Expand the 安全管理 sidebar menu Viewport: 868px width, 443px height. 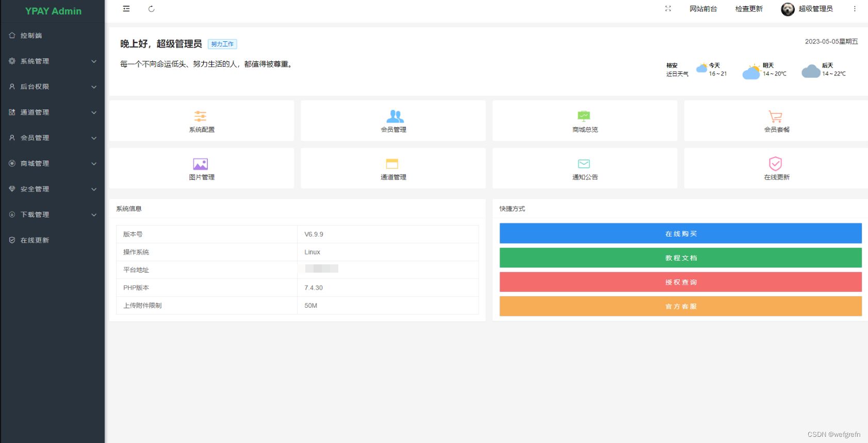[x=52, y=189]
